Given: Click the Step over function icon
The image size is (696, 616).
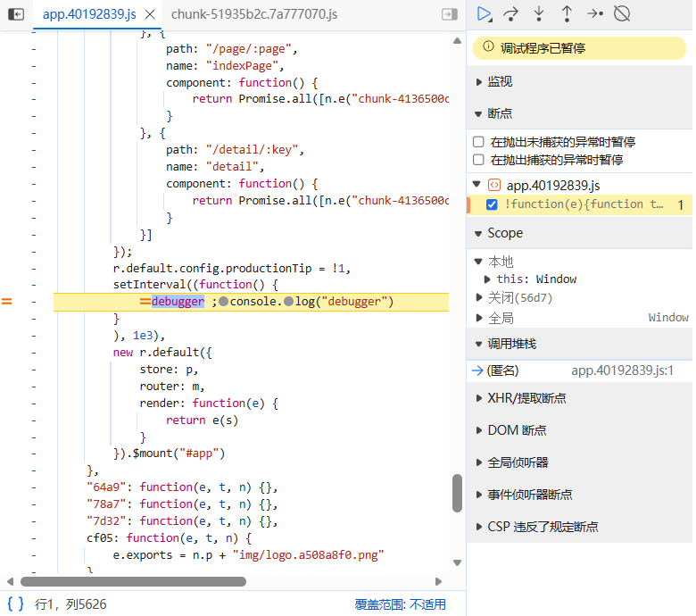Looking at the screenshot, I should tap(511, 13).
